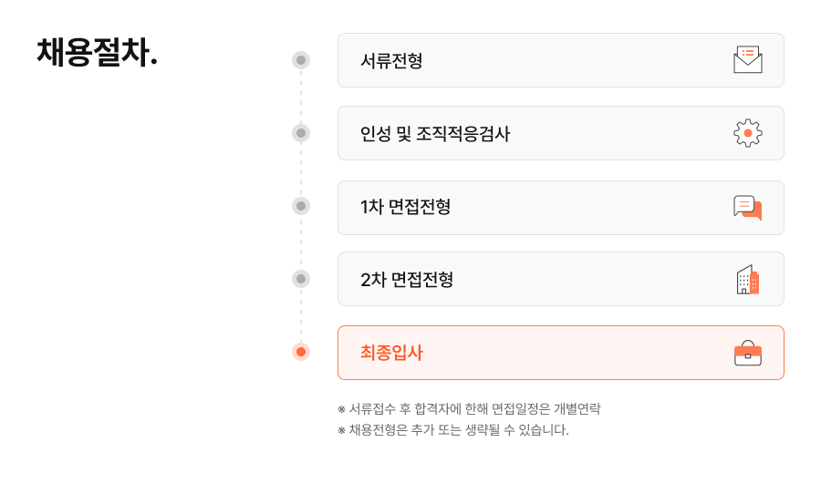This screenshot has width=821, height=504.
Task: Click the briefcase icon on 최종입사
Action: [x=747, y=353]
